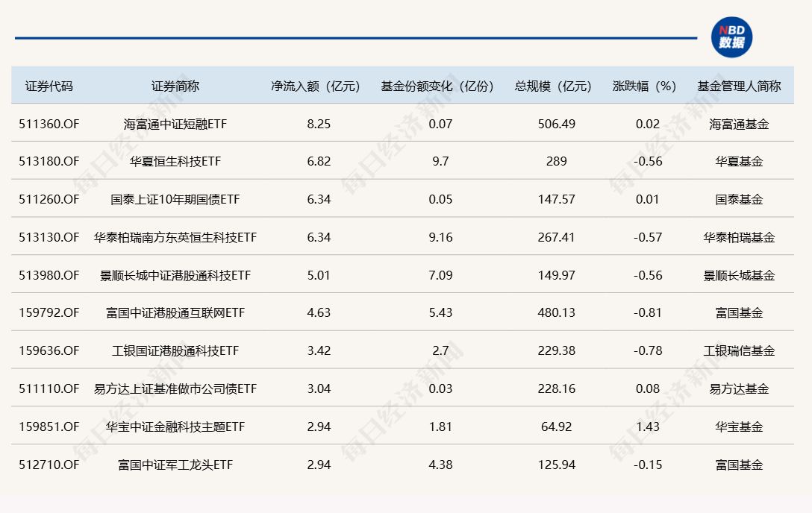This screenshot has height=513, width=812.
Task: Select code 511360.OF
Action: 49,124
